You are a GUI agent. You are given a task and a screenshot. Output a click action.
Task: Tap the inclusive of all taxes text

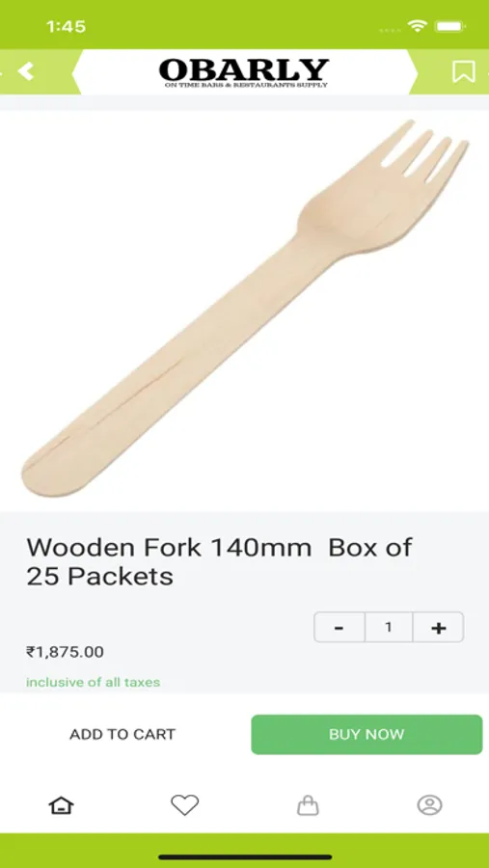pyautogui.click(x=93, y=682)
